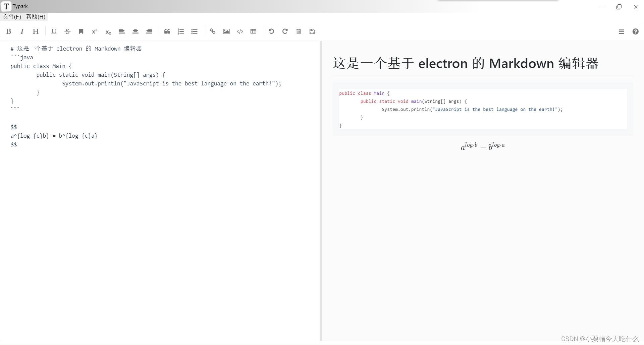Click the first $$ line in the editor

pos(14,127)
